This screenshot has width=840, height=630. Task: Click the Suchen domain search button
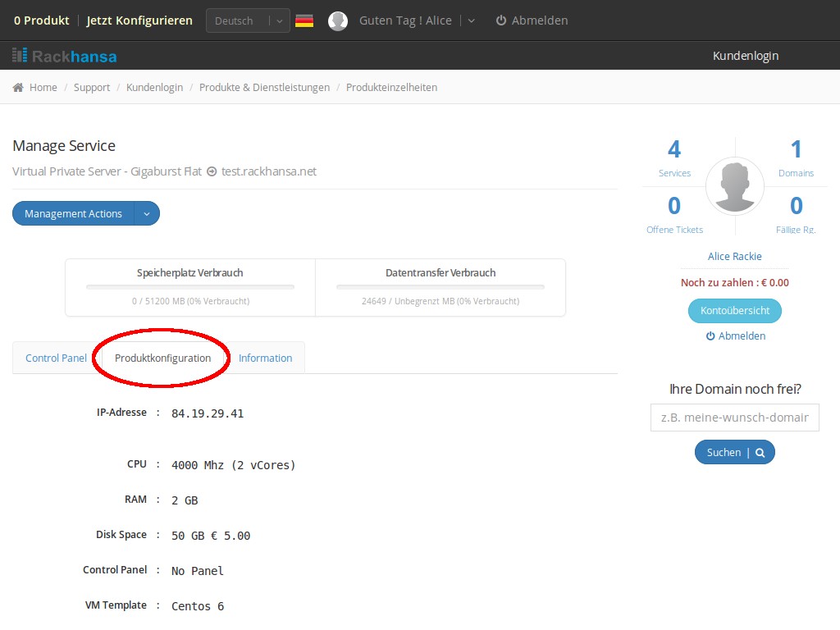click(734, 452)
